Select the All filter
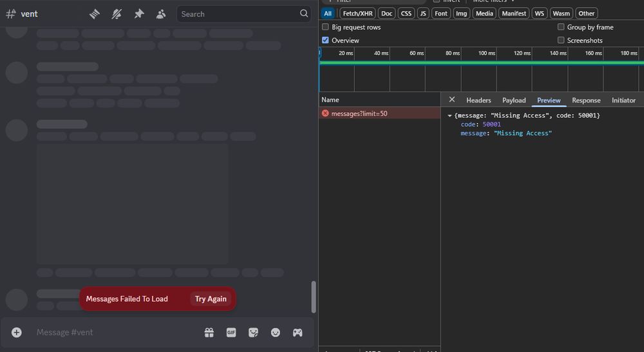 (328, 13)
